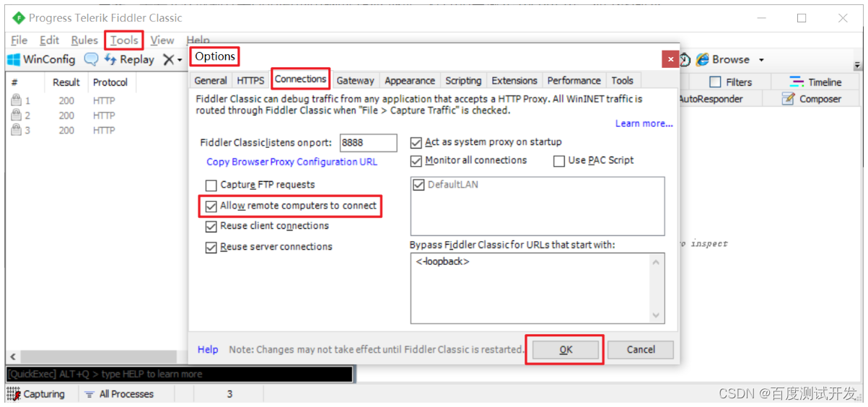Click Copy Browser Proxy Configuration URL link
Screen dimensions: 868x407
291,162
